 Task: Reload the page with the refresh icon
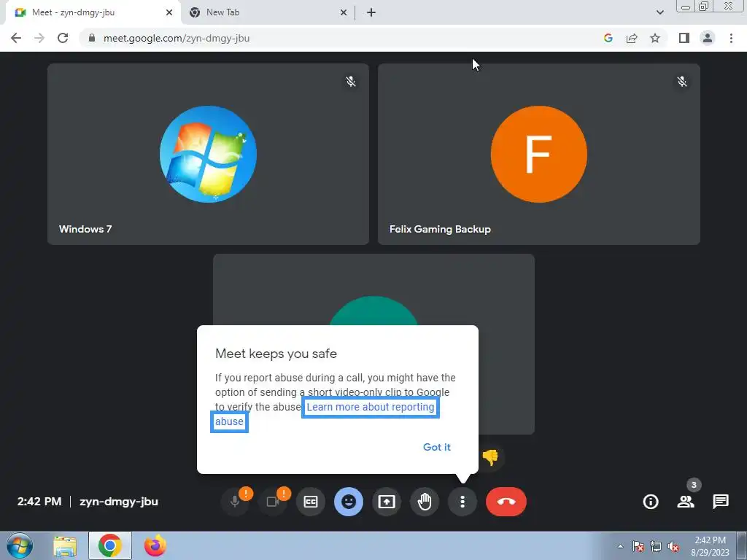pyautogui.click(x=63, y=38)
